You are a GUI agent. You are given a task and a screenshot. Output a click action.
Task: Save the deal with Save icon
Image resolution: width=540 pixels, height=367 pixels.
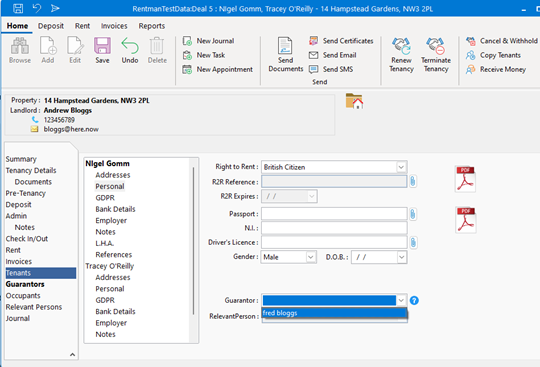pos(102,46)
